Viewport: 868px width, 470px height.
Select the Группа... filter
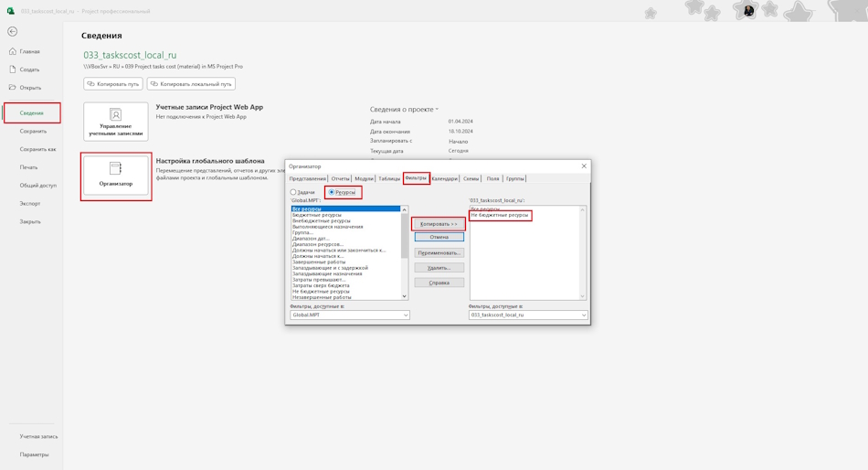click(x=302, y=233)
